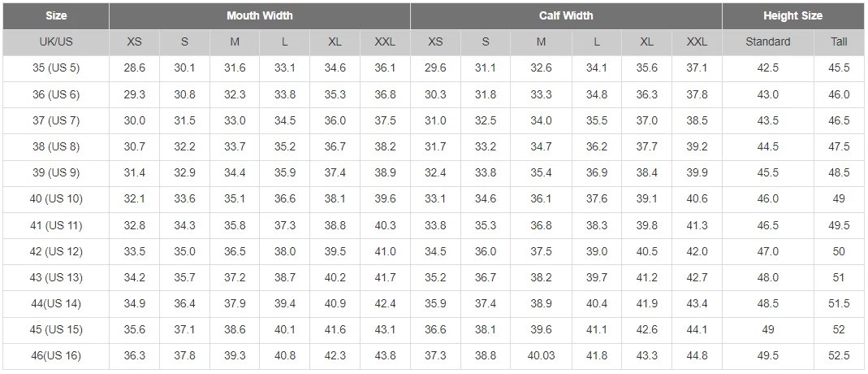
Task: Select the 40 (US 10) size row label
Action: point(56,199)
